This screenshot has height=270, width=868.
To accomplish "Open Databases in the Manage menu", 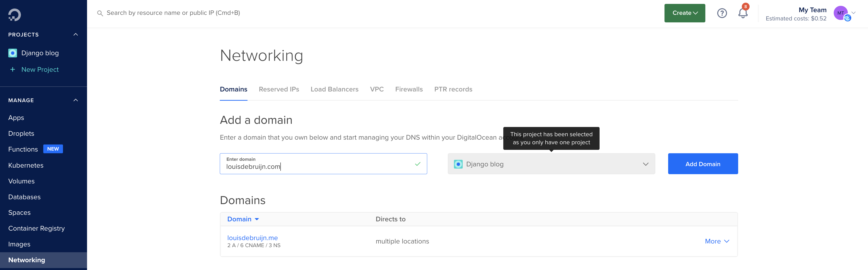I will (24, 197).
